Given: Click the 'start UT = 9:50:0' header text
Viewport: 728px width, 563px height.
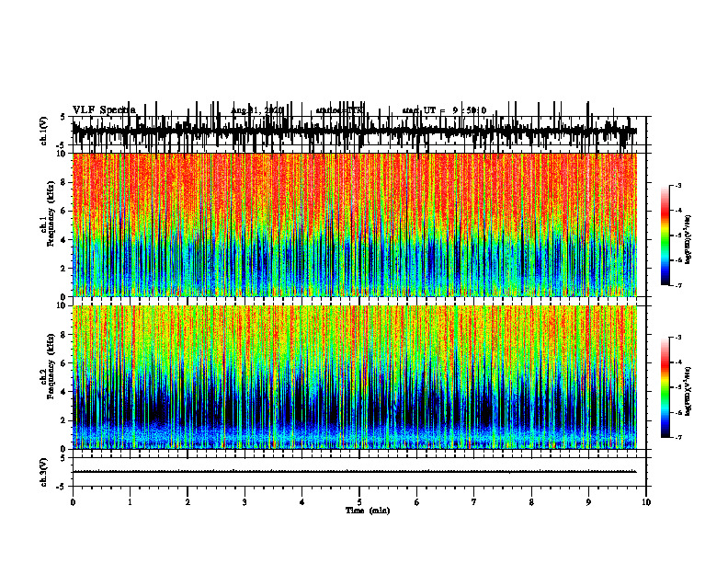Looking at the screenshot, I should point(444,110).
